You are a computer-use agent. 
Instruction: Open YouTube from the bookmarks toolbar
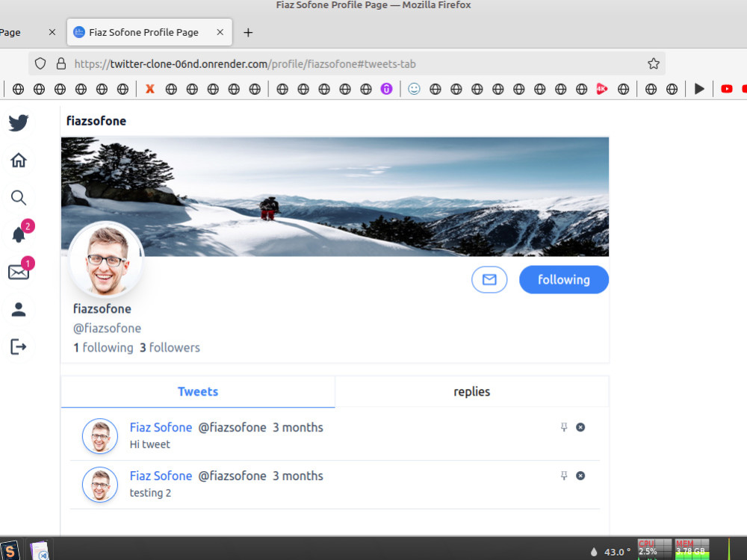click(x=726, y=89)
